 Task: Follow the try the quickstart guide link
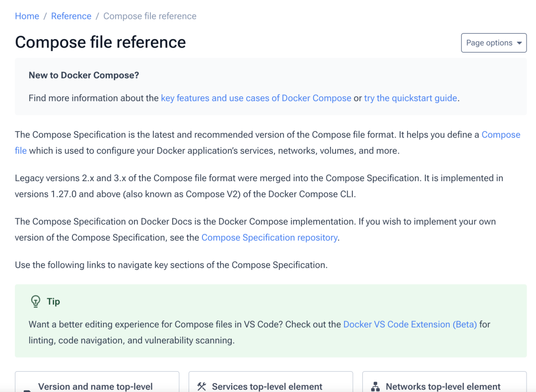(x=410, y=98)
